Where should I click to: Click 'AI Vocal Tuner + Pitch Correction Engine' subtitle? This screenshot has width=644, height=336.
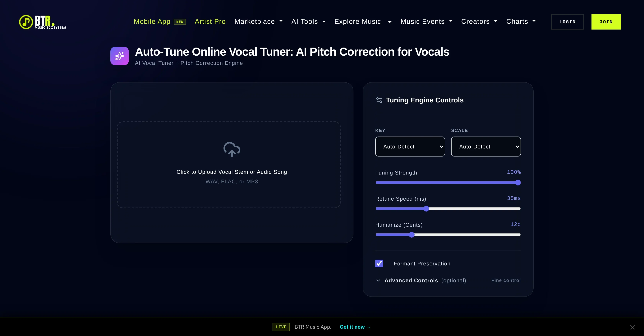click(189, 63)
